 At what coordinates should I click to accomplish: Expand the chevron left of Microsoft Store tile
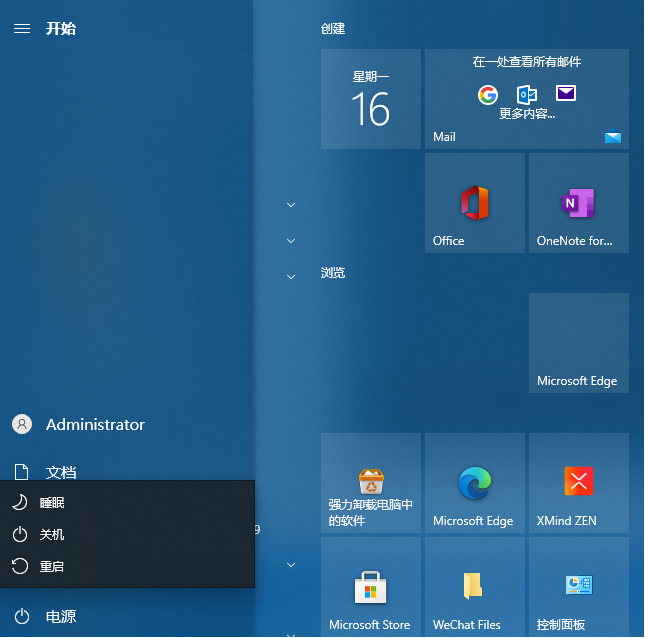(x=291, y=565)
